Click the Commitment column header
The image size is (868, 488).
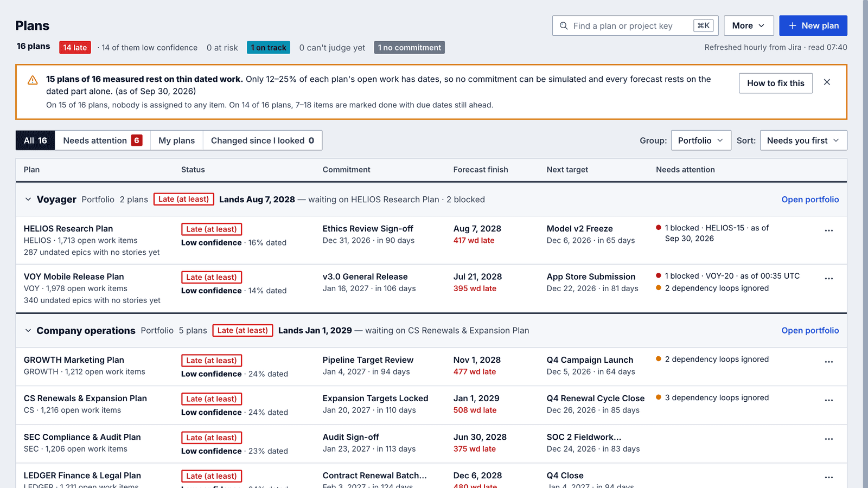[346, 170]
